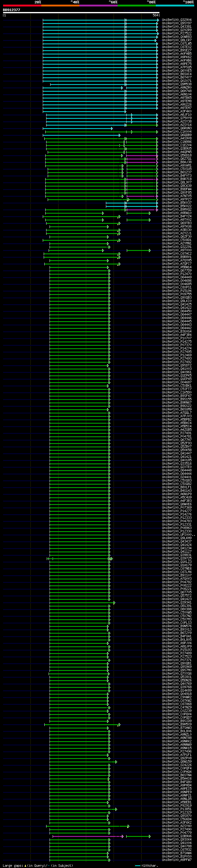
Task: Select hit label UniRef100_B5KV22
Action: tap(177, 206)
